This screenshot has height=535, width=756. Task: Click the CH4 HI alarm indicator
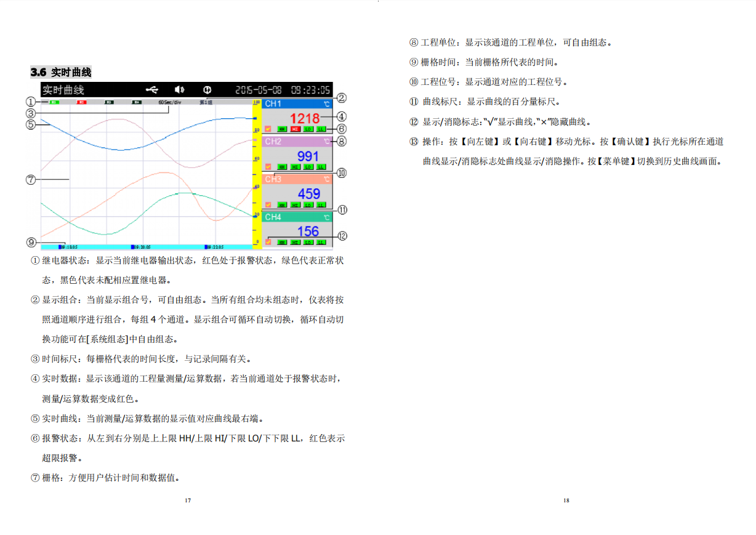295,242
